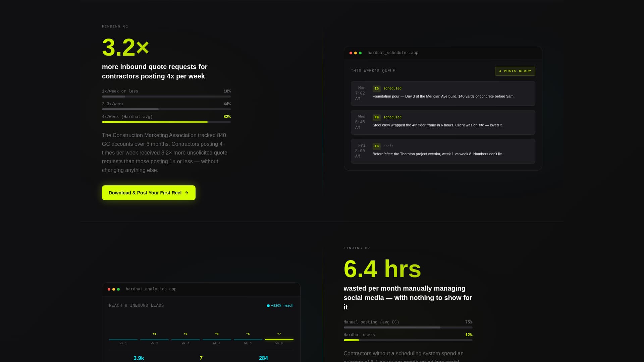
Task: Click the hardhat_scheduler.app title text
Action: pos(393,53)
